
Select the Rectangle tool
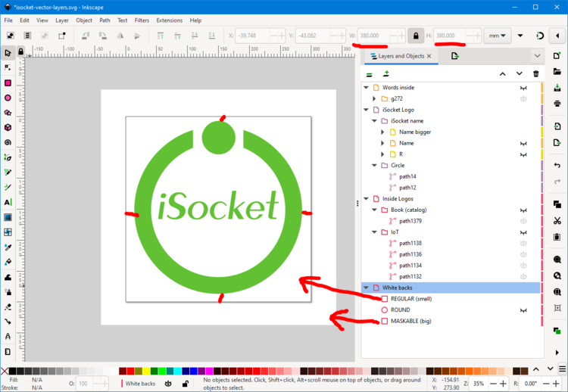(x=8, y=83)
